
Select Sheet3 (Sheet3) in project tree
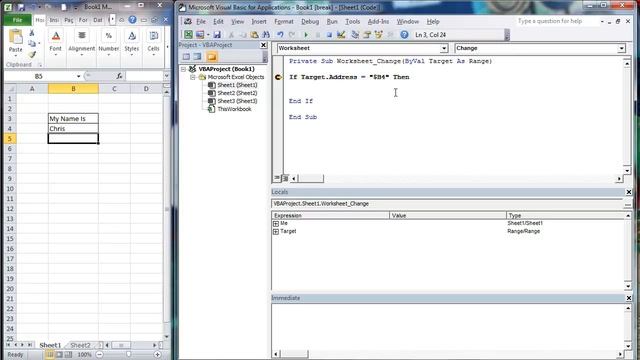click(x=237, y=101)
